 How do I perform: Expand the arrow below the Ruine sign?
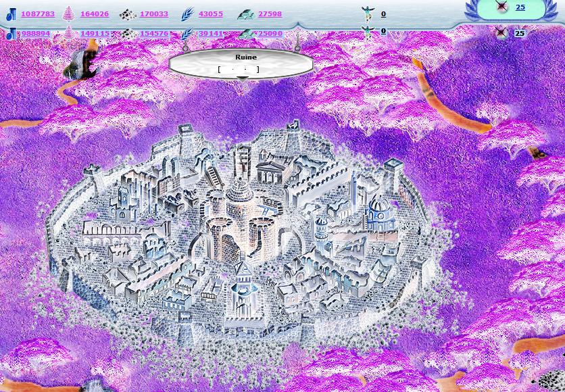click(x=241, y=78)
